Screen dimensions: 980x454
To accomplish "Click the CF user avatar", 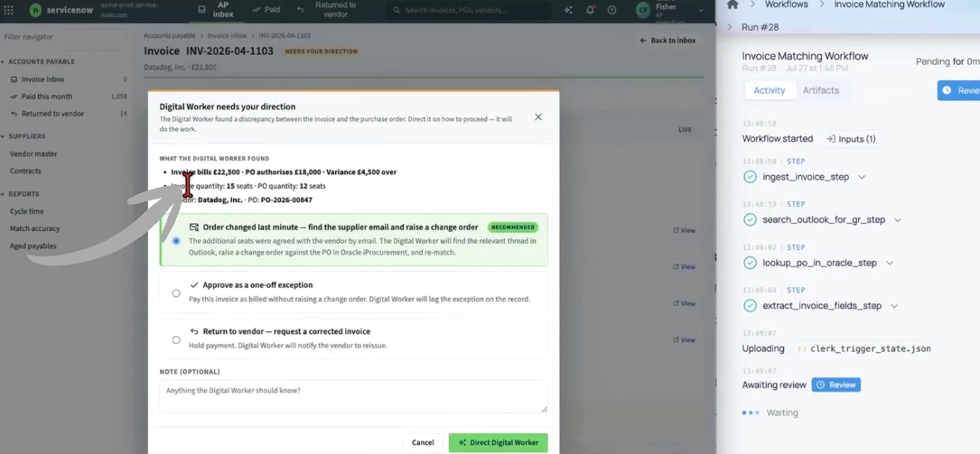I will (x=643, y=10).
